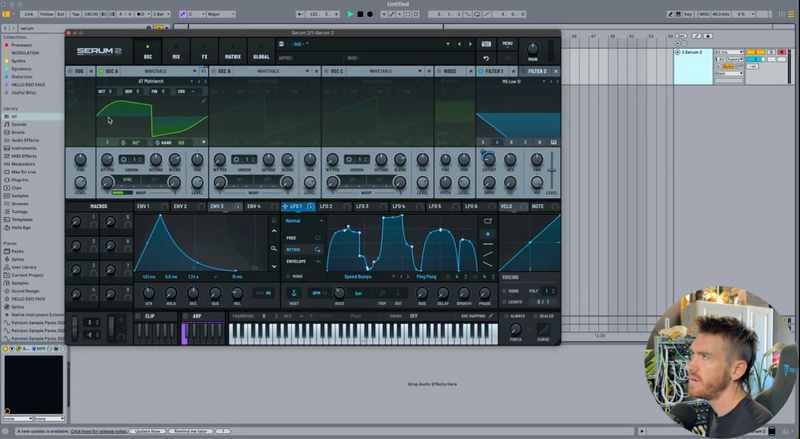
Task: Click the Filter CUTOFF knob
Action: pos(489,159)
